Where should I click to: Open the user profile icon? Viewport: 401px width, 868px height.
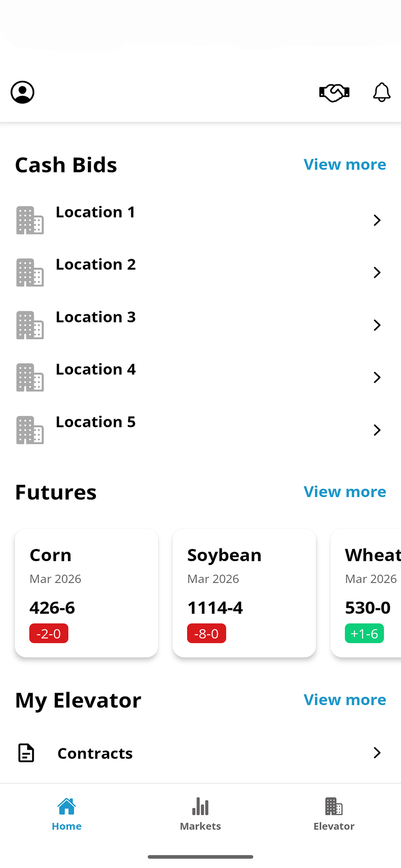coord(22,92)
